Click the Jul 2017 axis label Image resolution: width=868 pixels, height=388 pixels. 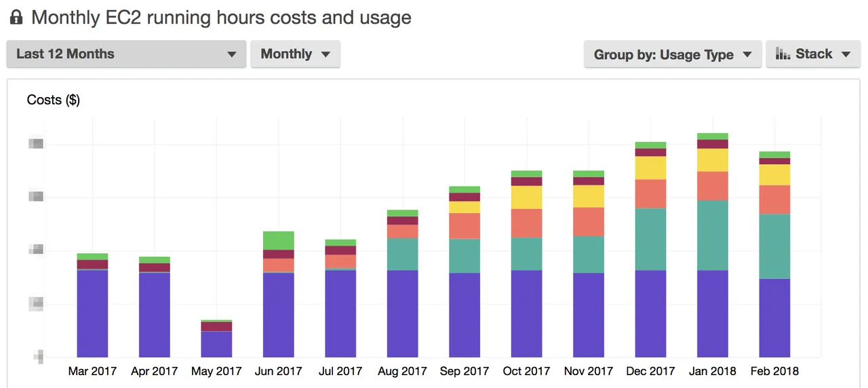(x=340, y=371)
